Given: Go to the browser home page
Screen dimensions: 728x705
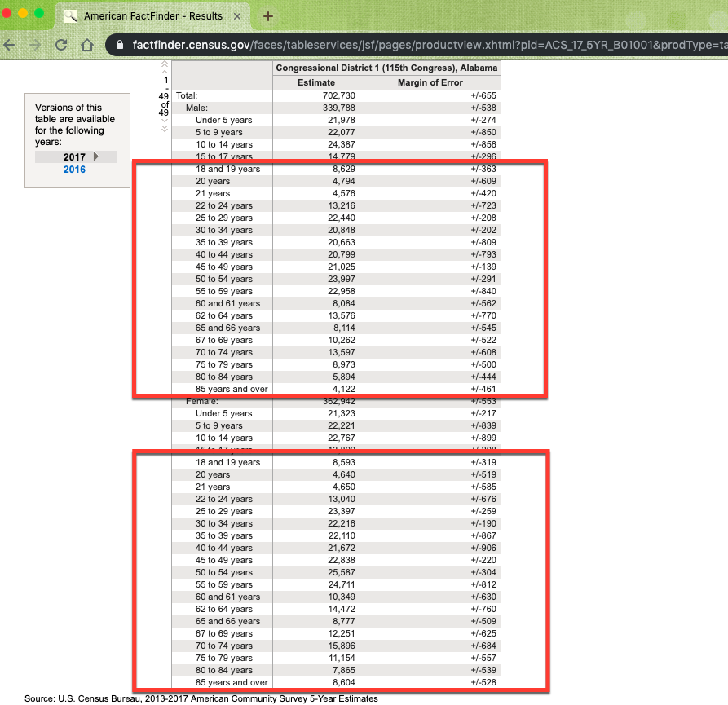Looking at the screenshot, I should (87, 45).
